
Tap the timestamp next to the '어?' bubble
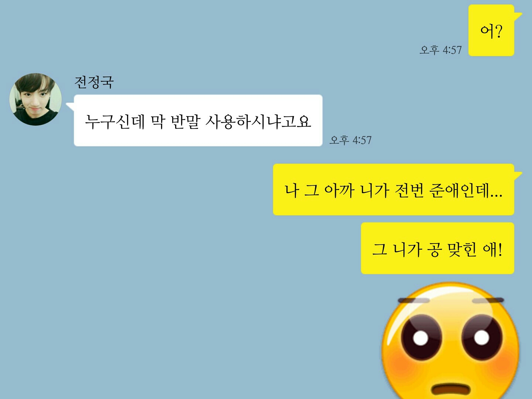[x=440, y=50]
